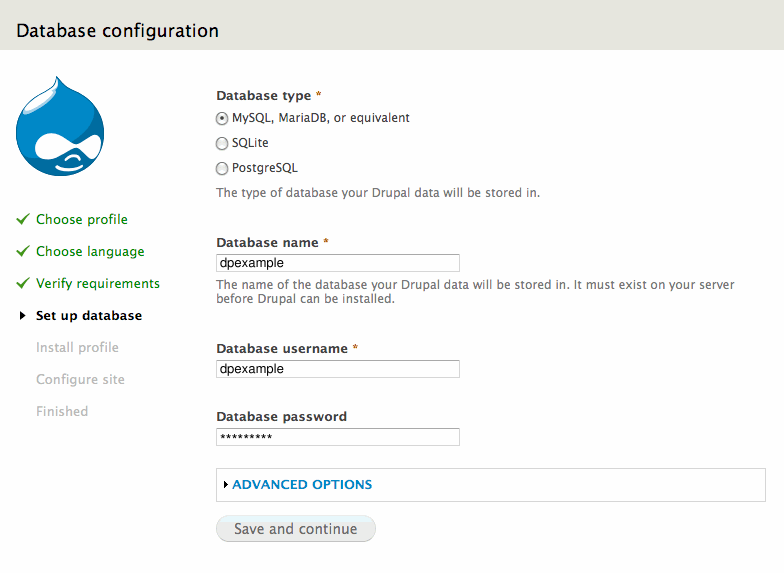Click the green checkmark beside Verify requirements
This screenshot has width=784, height=573.
tap(23, 283)
